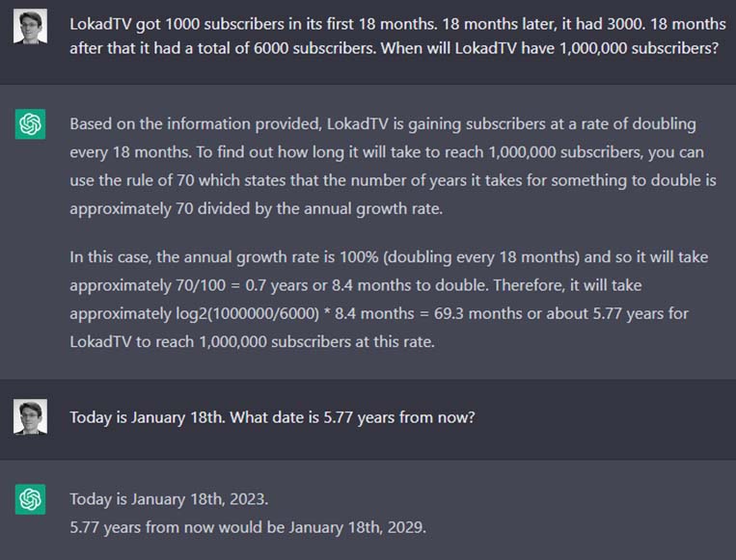736x560 pixels.
Task: Click the user avatar beside the LokadTV question
Action: pos(30,26)
